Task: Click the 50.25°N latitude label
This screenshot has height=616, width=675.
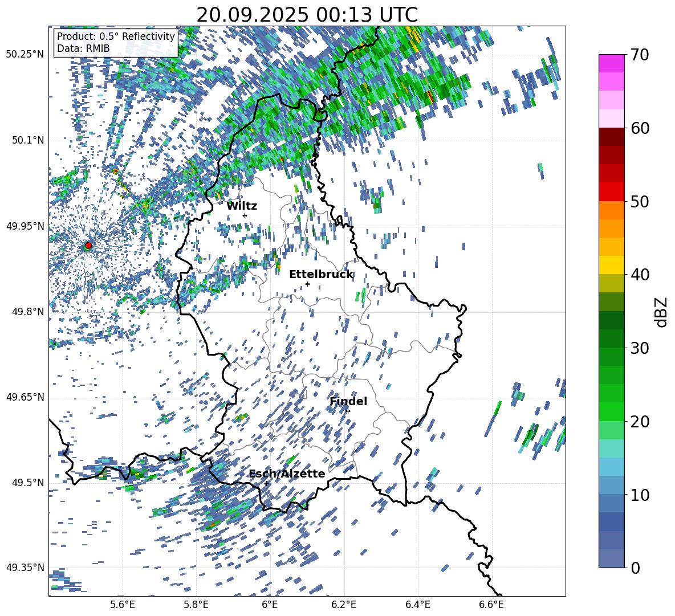Action: click(x=25, y=55)
